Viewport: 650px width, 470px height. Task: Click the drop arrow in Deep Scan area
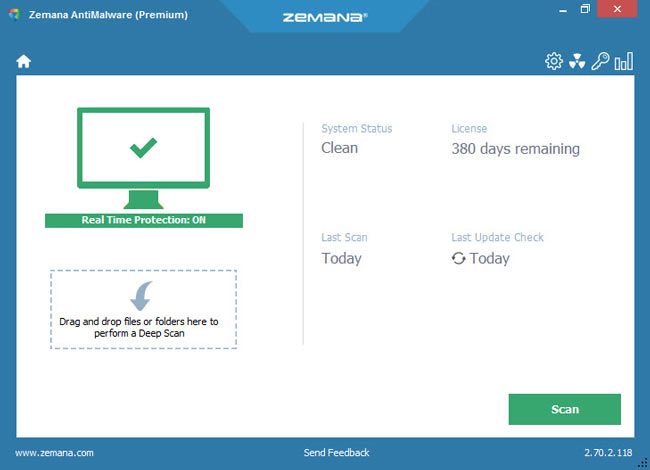pos(141,296)
